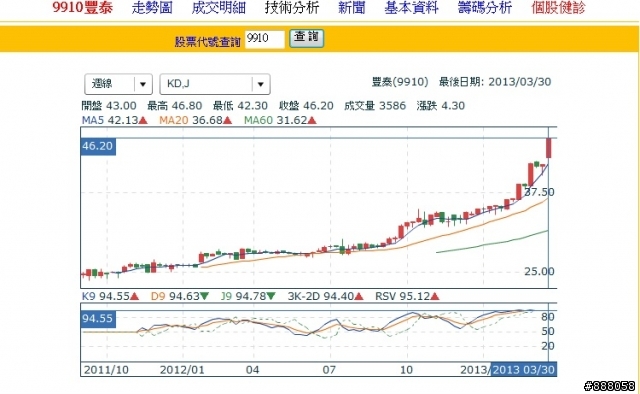Click the MA20 36.68 legend value
The width and height of the screenshot is (640, 394).
point(196,120)
